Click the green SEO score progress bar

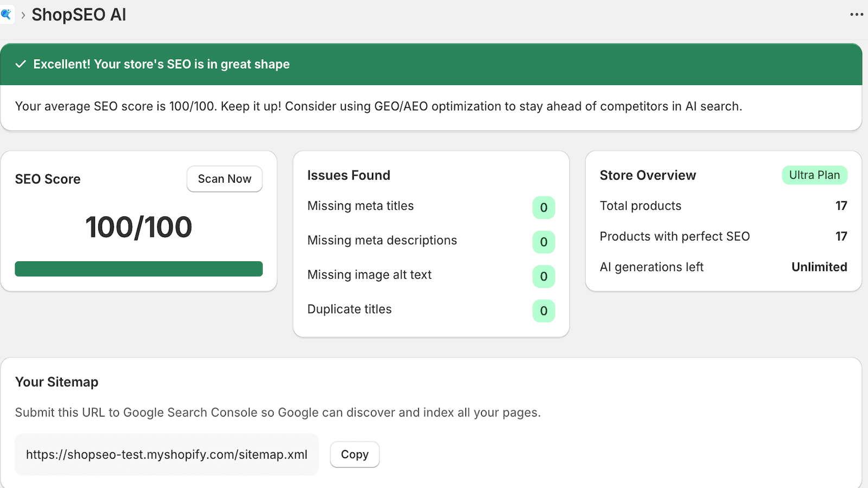(139, 269)
